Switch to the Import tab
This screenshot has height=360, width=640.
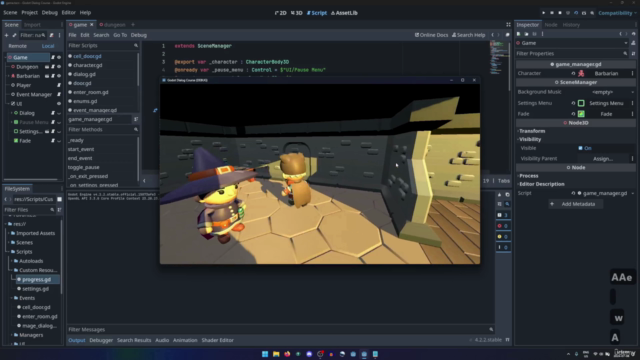tap(32, 25)
